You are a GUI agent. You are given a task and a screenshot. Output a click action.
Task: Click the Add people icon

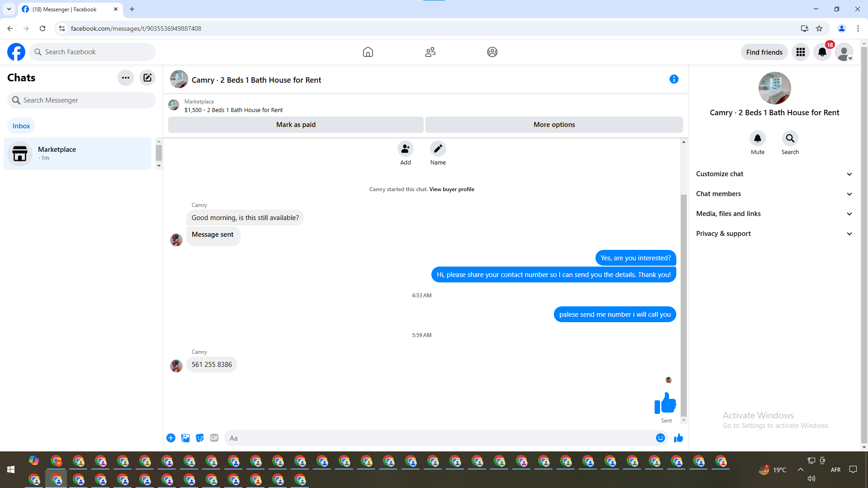tap(405, 149)
